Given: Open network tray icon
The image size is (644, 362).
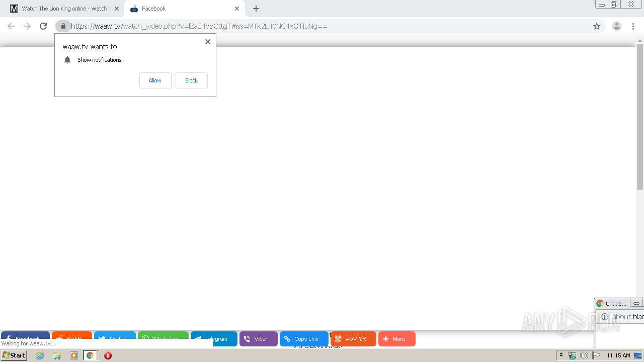Looking at the screenshot, I should click(572, 355).
